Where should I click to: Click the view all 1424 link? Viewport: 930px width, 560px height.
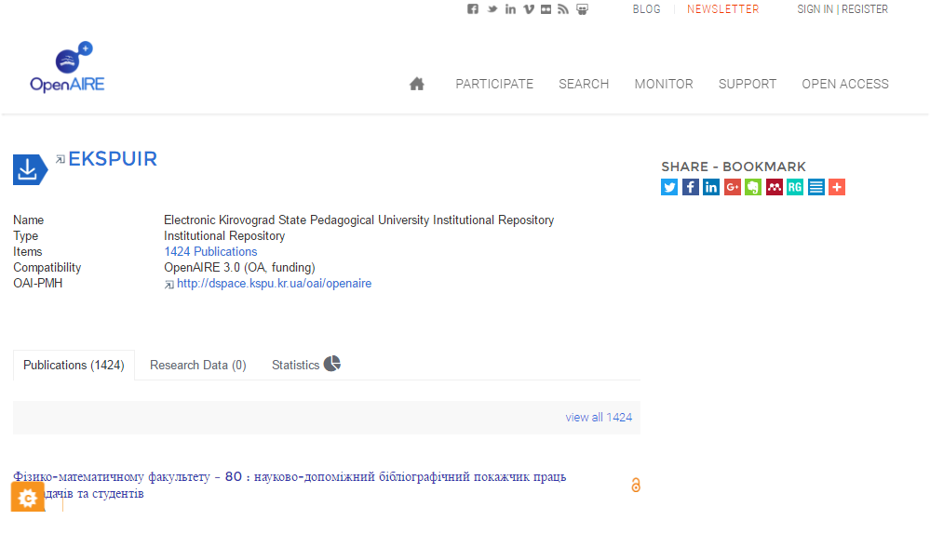(x=599, y=417)
